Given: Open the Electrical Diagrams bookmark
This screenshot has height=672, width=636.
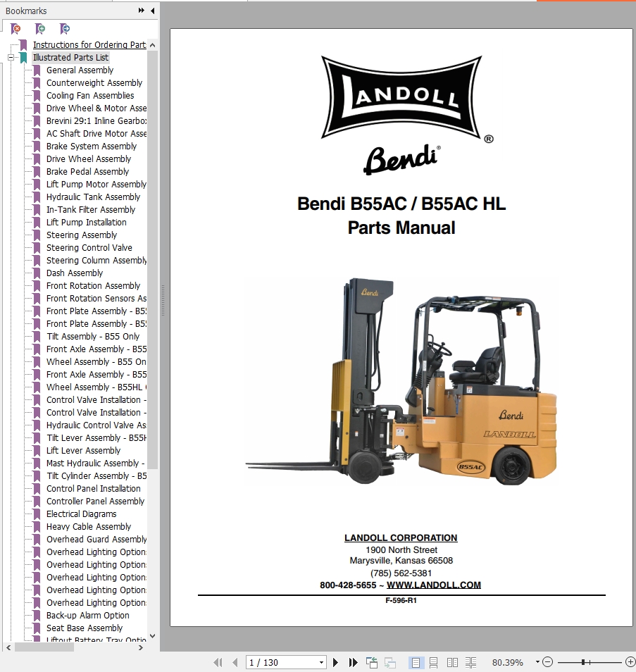Looking at the screenshot, I should [x=82, y=514].
